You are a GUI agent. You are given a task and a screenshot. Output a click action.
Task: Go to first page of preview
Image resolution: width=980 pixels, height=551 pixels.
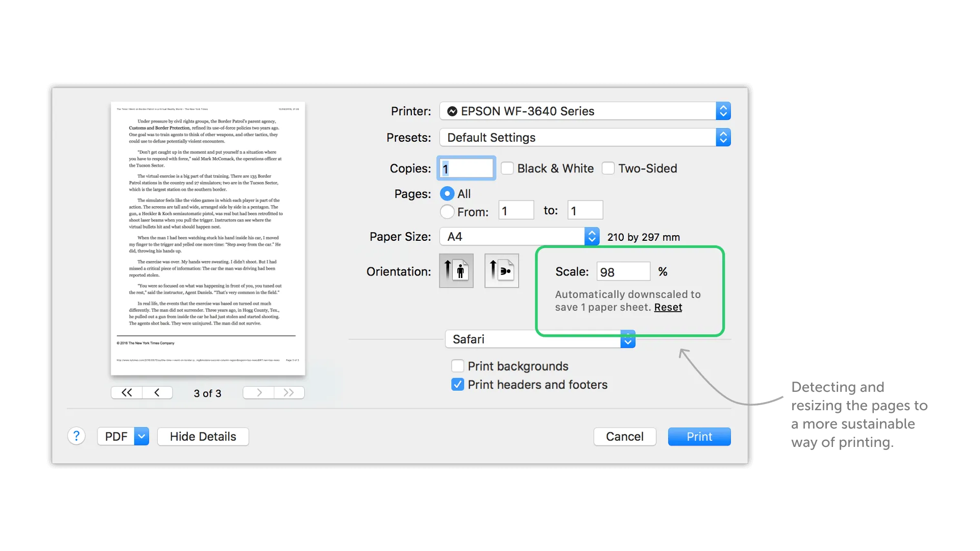[x=127, y=392]
